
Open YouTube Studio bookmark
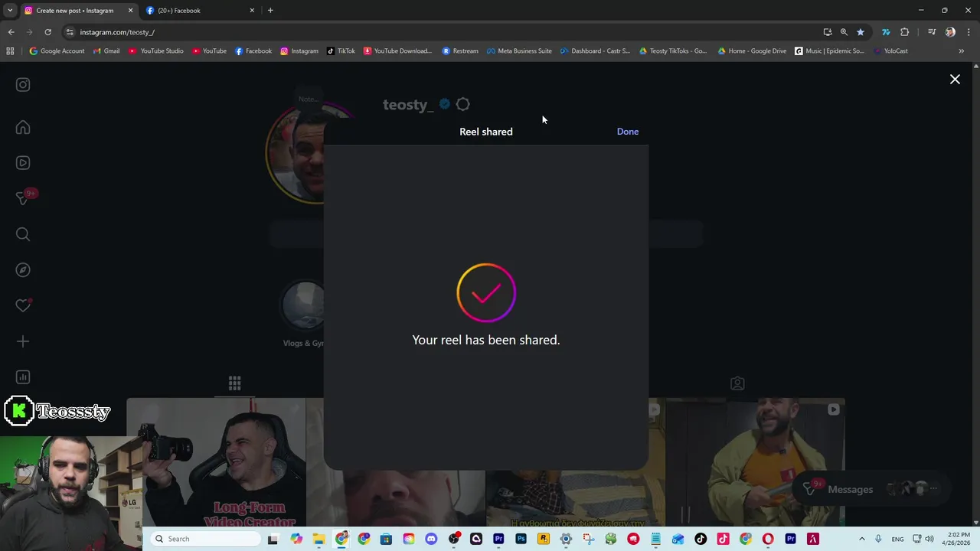pyautogui.click(x=156, y=51)
